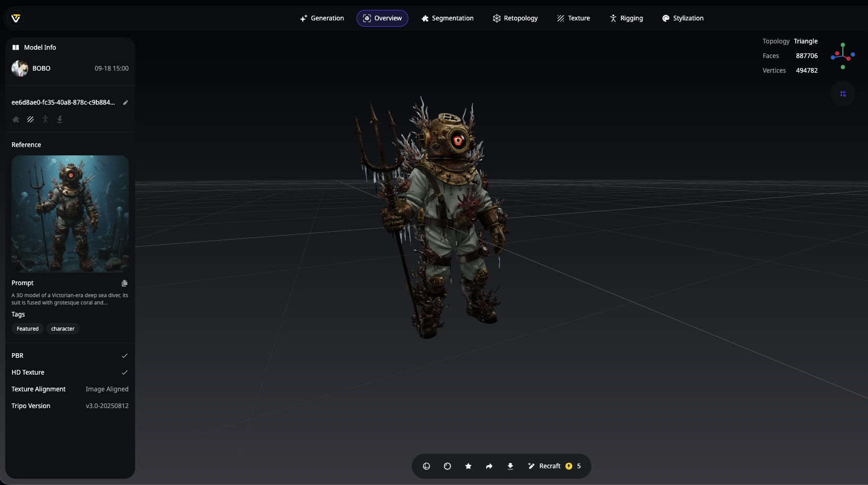The image size is (868, 485).
Task: Open the reference image thumbnail
Action: click(70, 213)
